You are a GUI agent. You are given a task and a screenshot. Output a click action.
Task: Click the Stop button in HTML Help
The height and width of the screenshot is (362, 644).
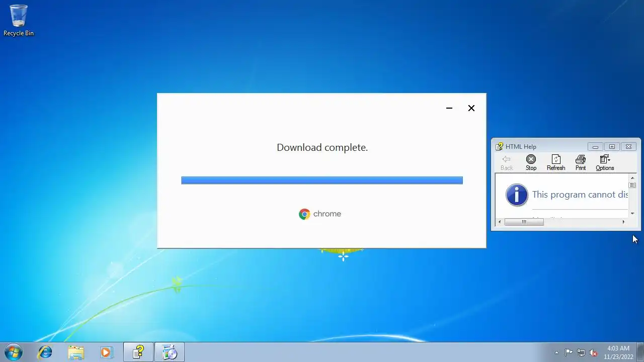tap(531, 163)
